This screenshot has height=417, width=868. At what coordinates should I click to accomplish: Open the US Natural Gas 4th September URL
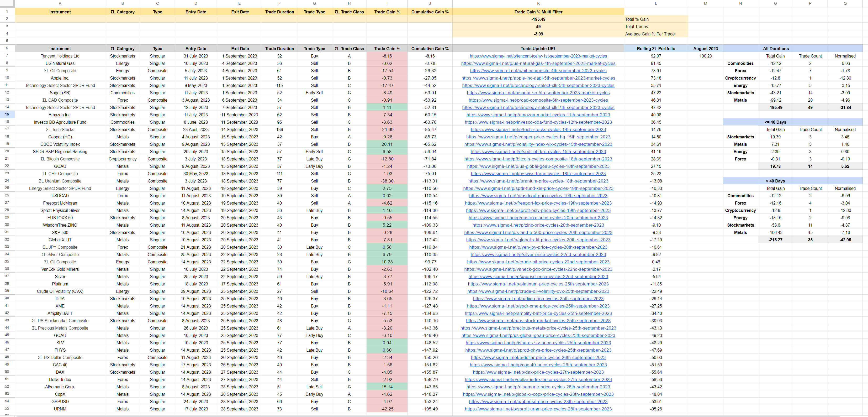(538, 63)
